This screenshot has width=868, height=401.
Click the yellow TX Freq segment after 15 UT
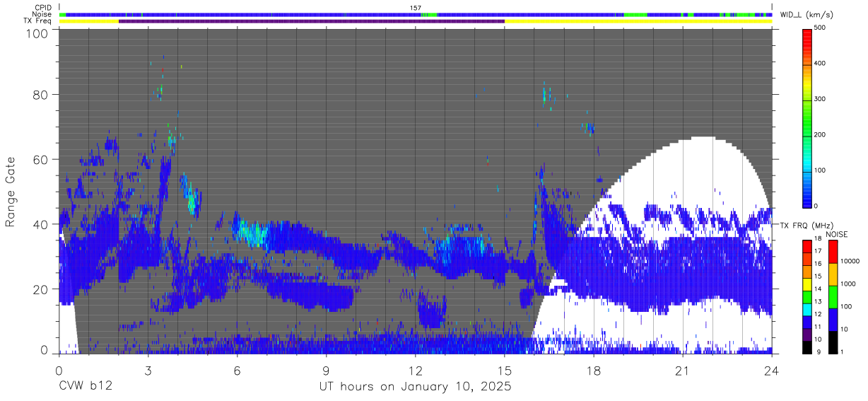(x=638, y=21)
